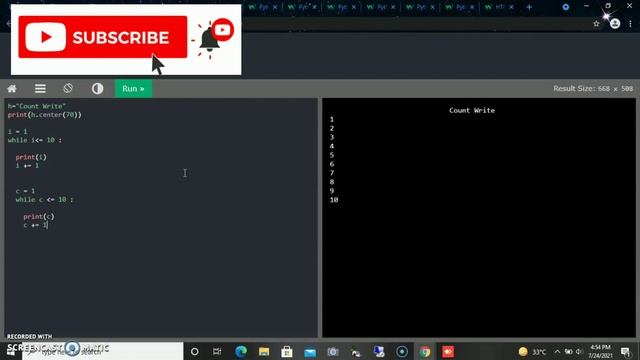Click output line "1" in result pane
This screenshot has height=360, width=640.
[332, 120]
